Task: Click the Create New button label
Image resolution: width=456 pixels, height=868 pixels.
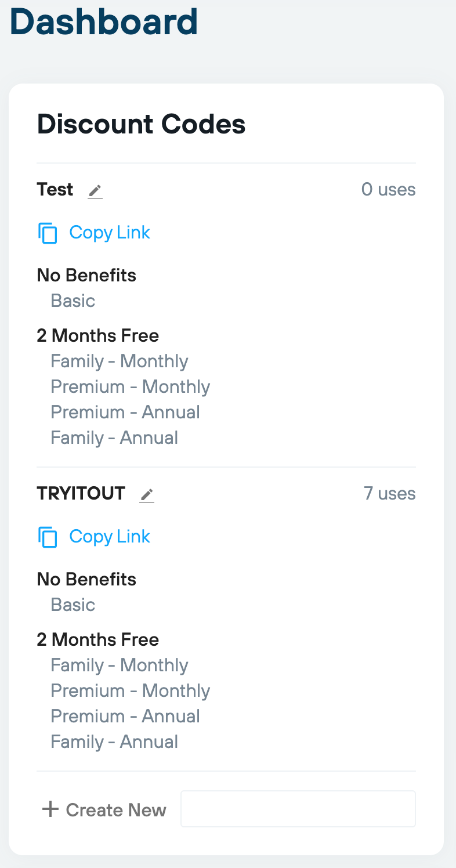Action: pyautogui.click(x=116, y=810)
